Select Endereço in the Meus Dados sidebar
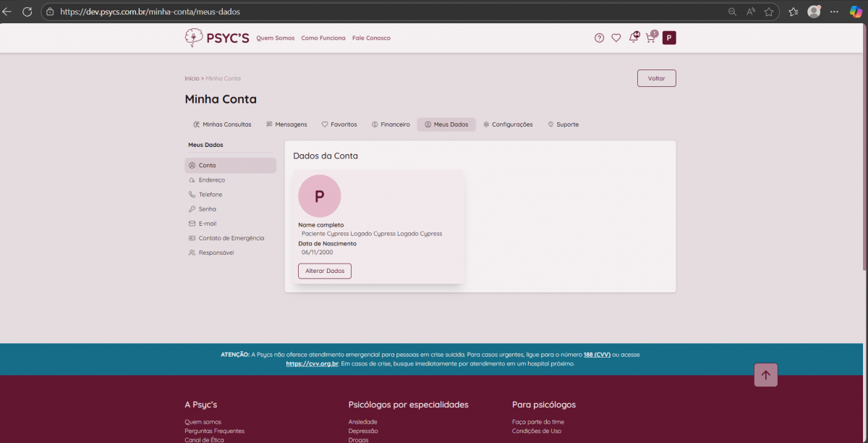This screenshot has width=868, height=443. [211, 180]
